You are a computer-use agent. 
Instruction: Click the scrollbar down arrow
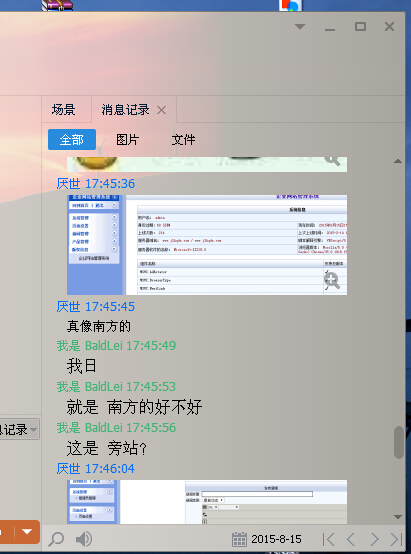[x=398, y=517]
